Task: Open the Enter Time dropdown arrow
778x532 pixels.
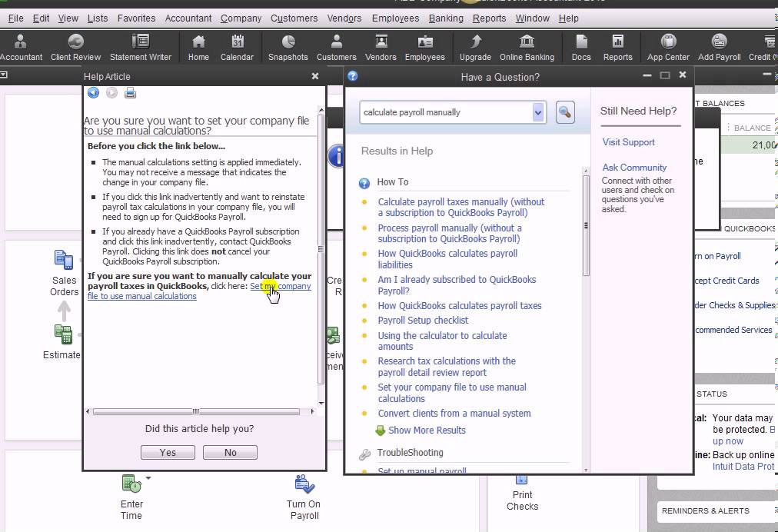Action: coord(148,478)
